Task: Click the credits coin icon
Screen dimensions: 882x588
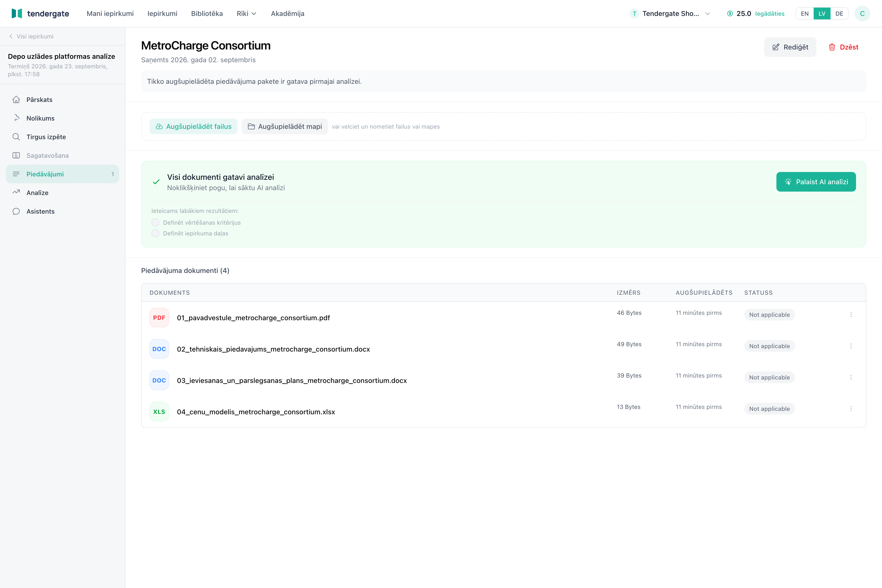Action: point(730,13)
